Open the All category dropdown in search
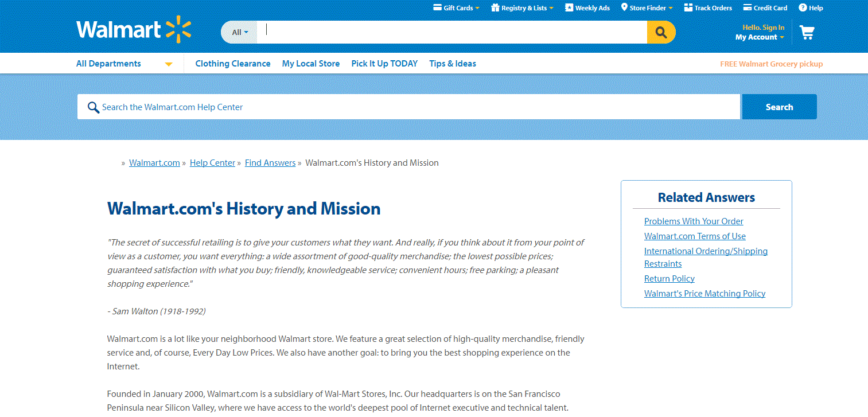 point(240,32)
